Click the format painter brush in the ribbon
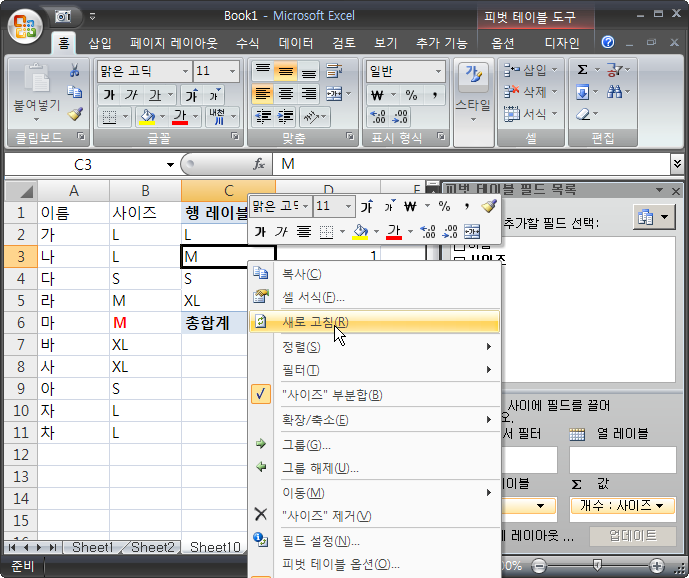 tap(75, 114)
